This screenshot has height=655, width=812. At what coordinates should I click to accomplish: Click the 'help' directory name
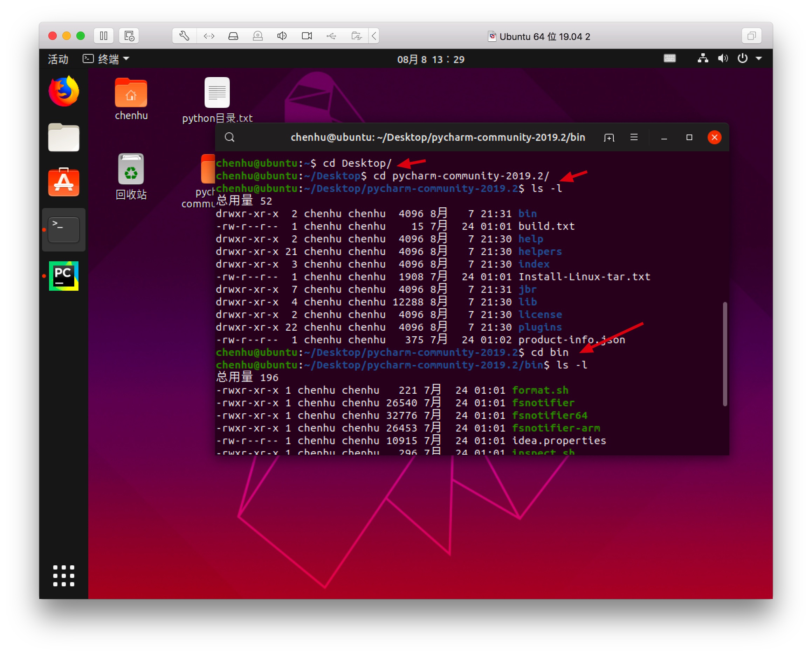(x=530, y=239)
